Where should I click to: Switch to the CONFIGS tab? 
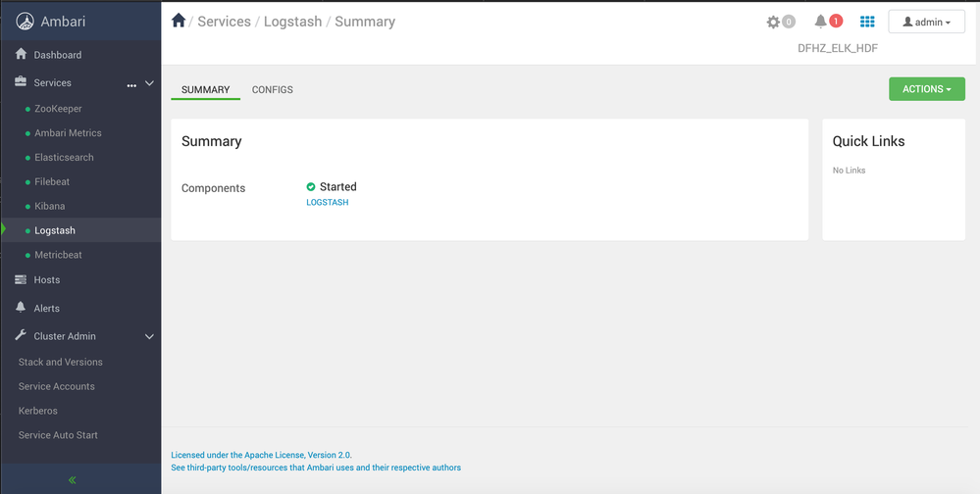point(273,90)
